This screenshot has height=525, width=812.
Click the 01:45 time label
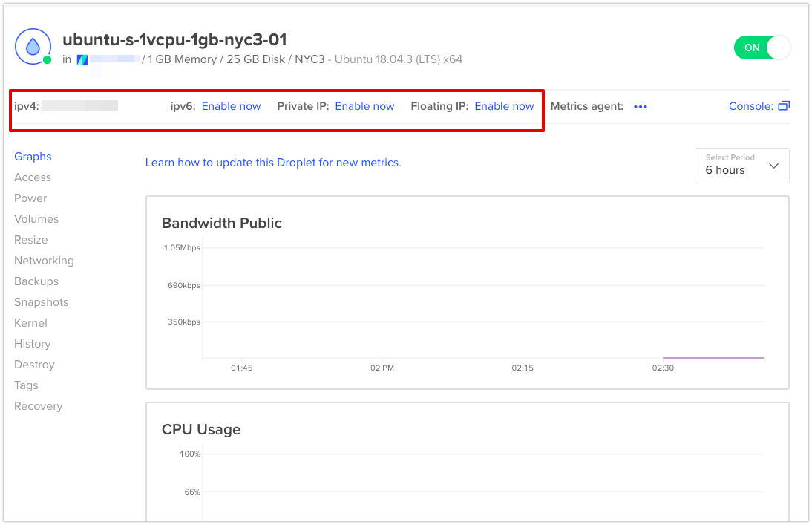point(242,368)
